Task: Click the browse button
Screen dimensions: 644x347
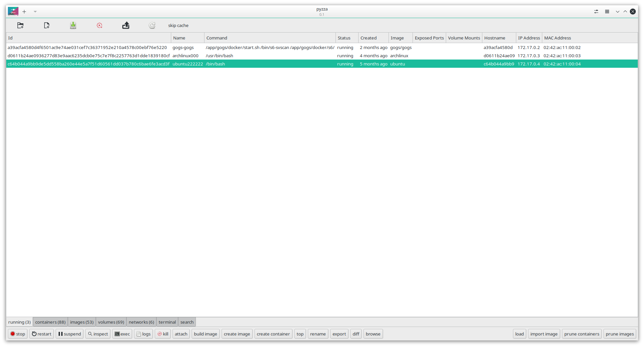Action: pyautogui.click(x=373, y=334)
